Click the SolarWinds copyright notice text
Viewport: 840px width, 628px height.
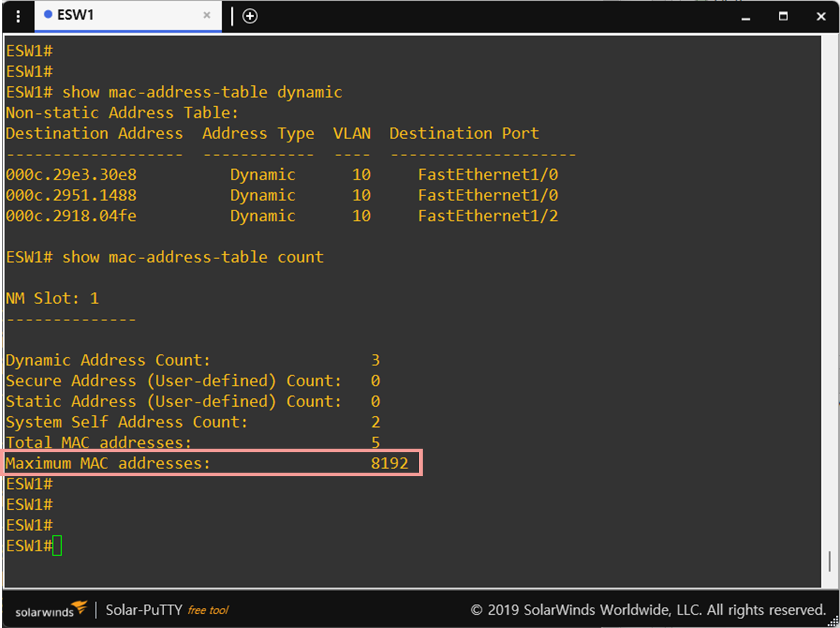pyautogui.click(x=648, y=610)
